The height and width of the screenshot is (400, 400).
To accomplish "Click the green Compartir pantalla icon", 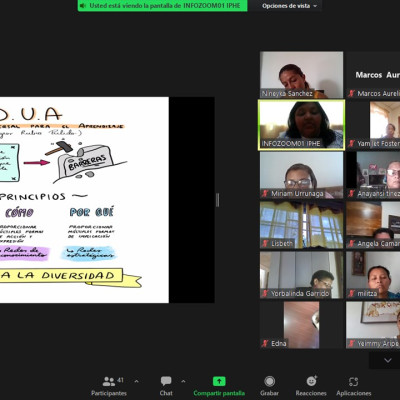I will click(219, 381).
